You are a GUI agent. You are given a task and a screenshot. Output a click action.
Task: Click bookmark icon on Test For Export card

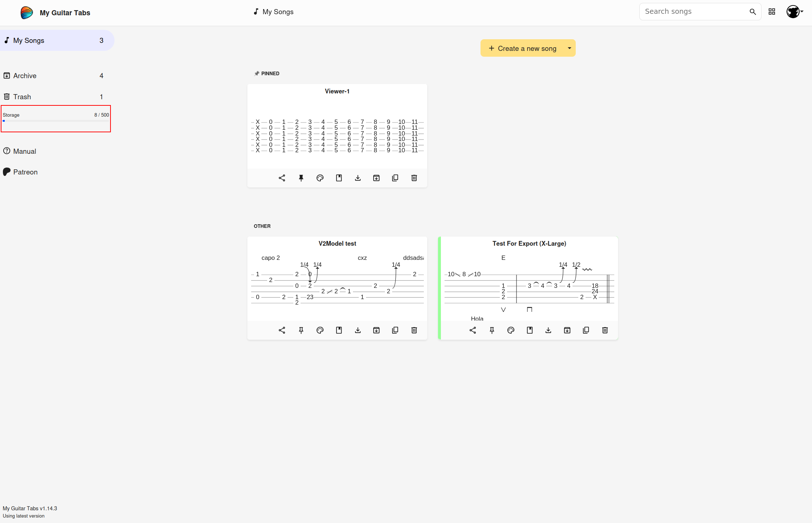pos(530,330)
